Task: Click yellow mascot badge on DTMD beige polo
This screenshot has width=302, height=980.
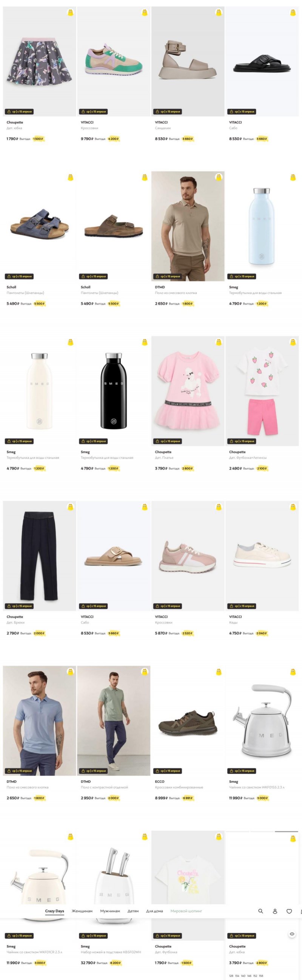Action: coord(219,177)
